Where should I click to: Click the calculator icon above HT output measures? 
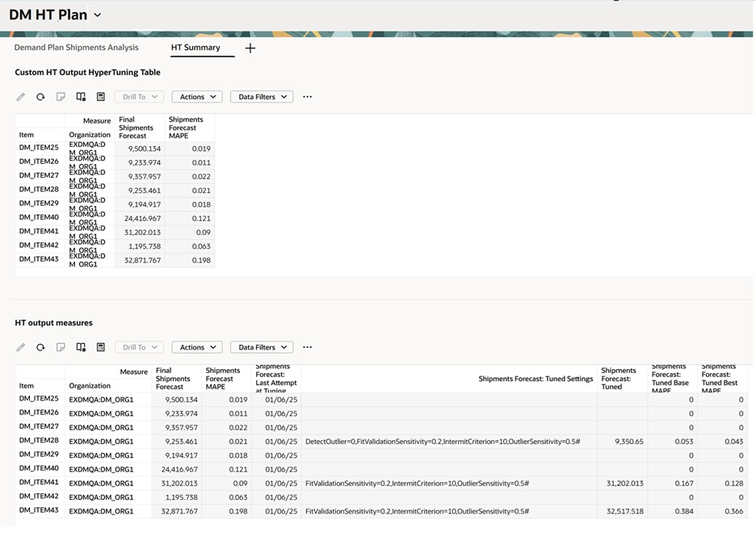(x=100, y=346)
